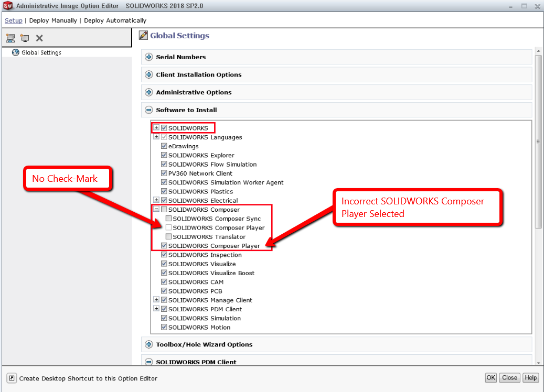This screenshot has width=544, height=392.
Task: Click the pencil icon beside Global Settings heading
Action: 143,35
